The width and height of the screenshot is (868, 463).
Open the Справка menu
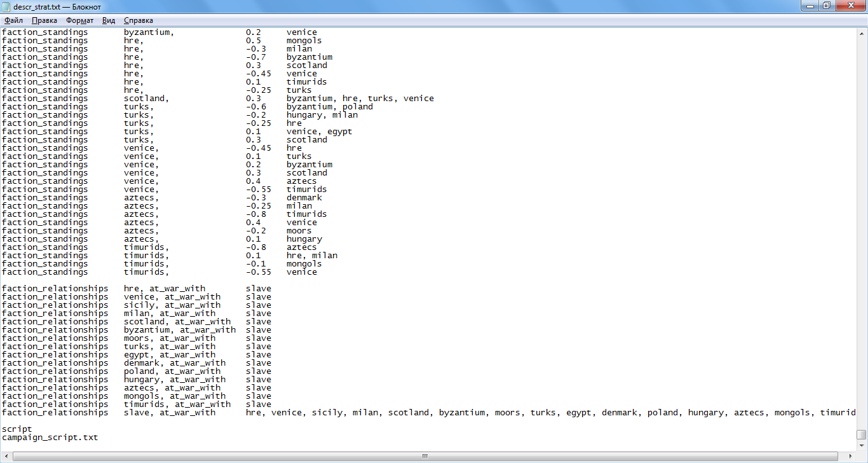[138, 20]
